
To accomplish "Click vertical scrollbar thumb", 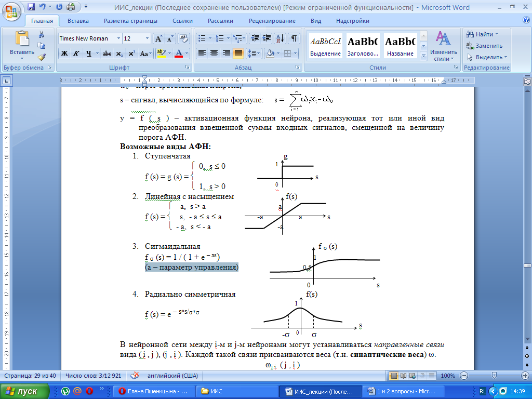I will [x=527, y=265].
